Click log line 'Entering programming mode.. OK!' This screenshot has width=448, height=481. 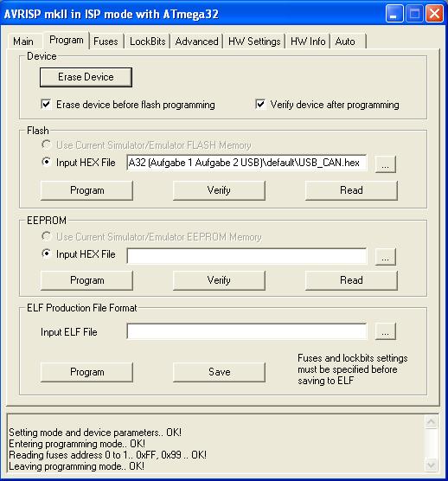[x=77, y=444]
